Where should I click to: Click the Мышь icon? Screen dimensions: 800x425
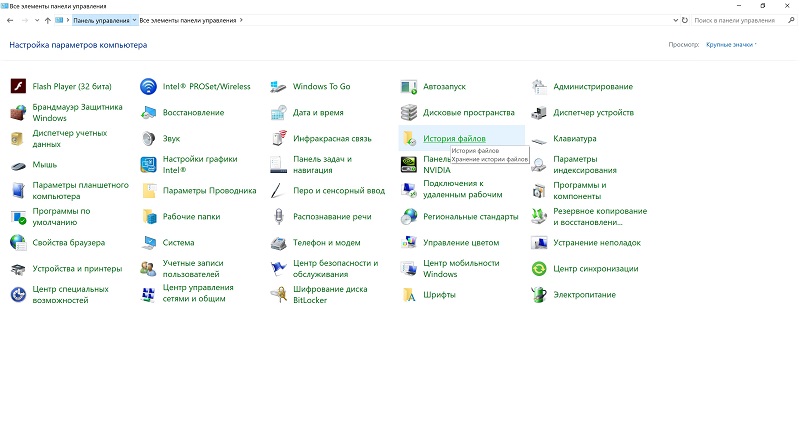pyautogui.click(x=18, y=165)
